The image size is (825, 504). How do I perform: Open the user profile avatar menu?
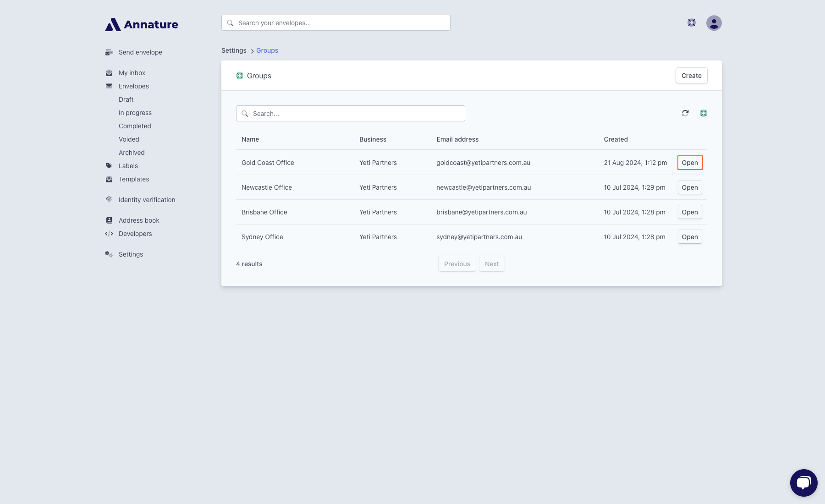714,23
